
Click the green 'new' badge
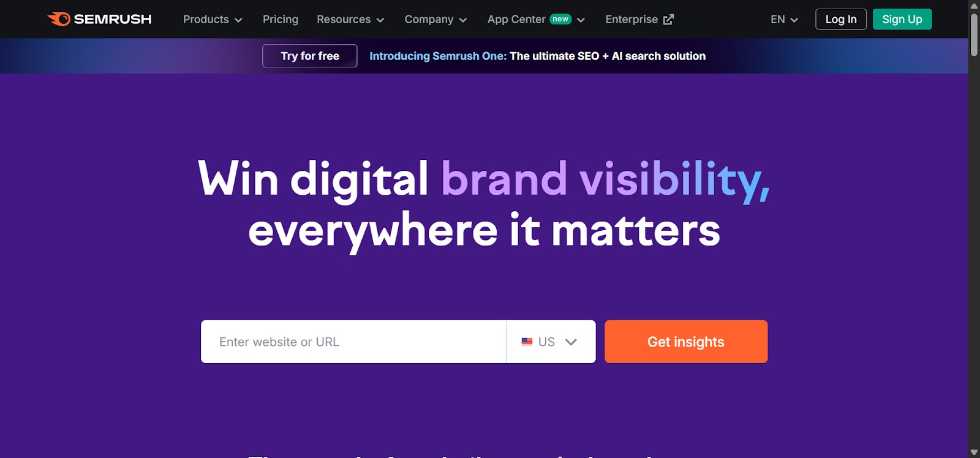pyautogui.click(x=560, y=19)
